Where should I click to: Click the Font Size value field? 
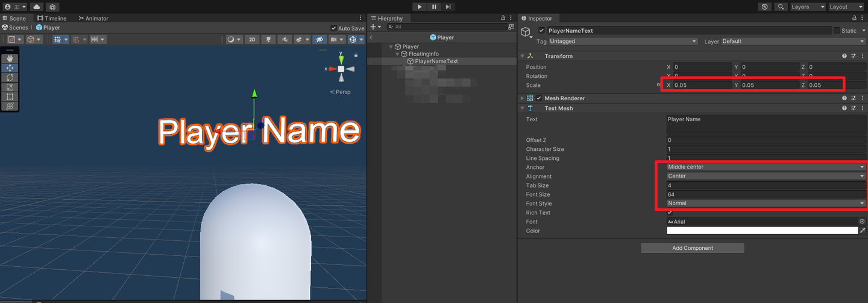pyautogui.click(x=766, y=194)
